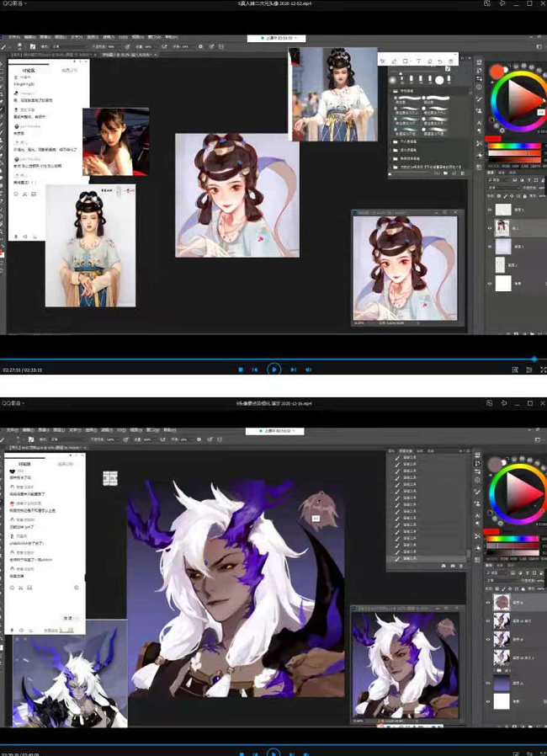The image size is (547, 756).
Task: Hide the purple gradient layer in demon recording
Action: pos(488,683)
